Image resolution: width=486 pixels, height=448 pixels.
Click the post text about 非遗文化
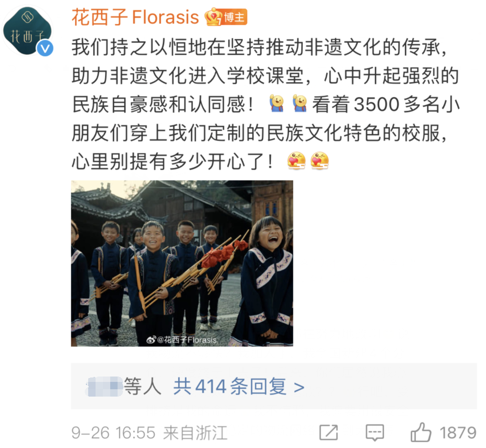[266, 105]
